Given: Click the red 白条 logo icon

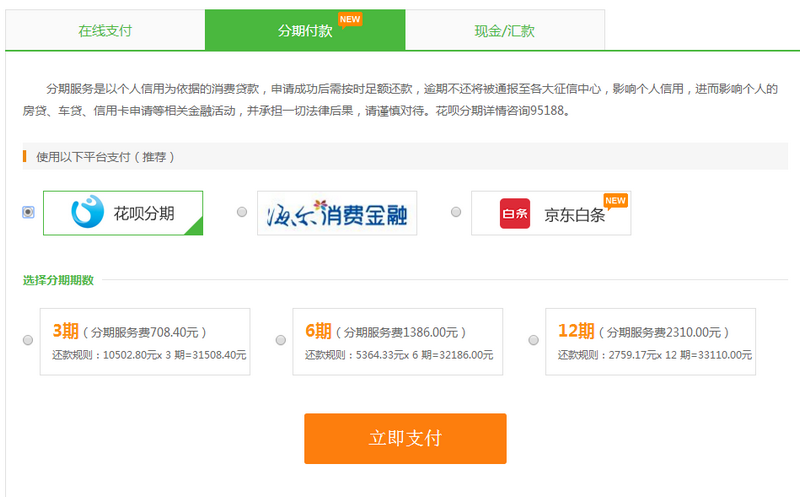Looking at the screenshot, I should click(515, 214).
